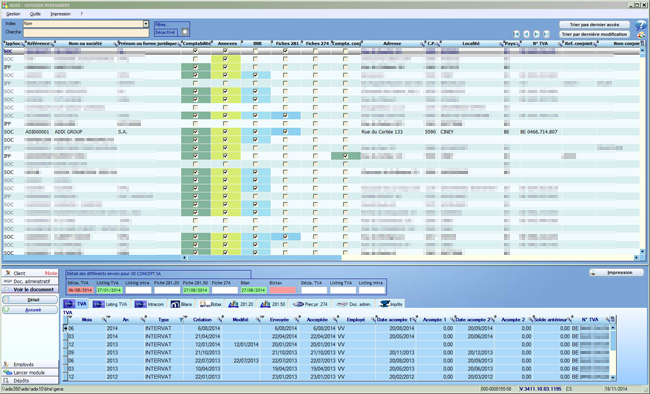Click Trier par dernière modification button
Viewport: 650px width, 394px height.
tap(594, 34)
